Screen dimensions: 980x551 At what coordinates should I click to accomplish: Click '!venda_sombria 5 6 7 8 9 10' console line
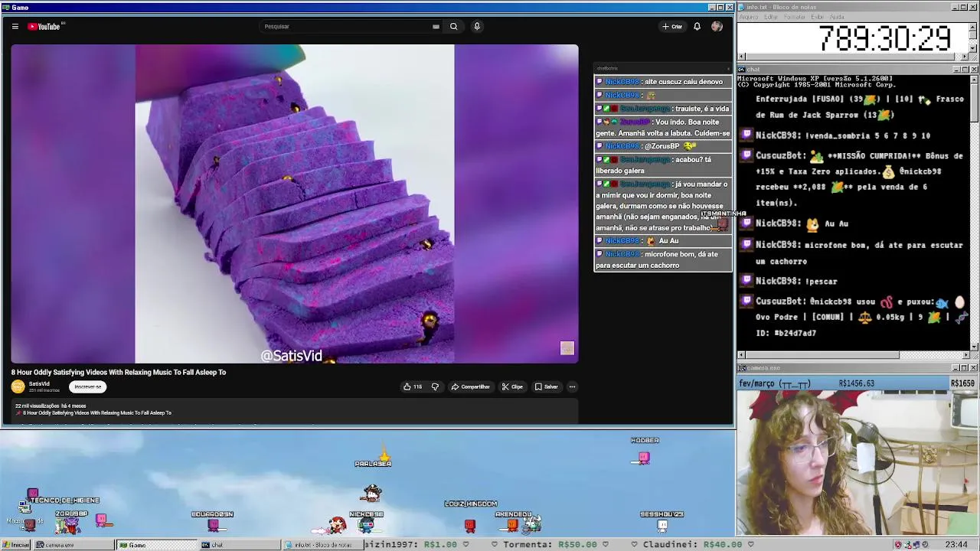843,135
